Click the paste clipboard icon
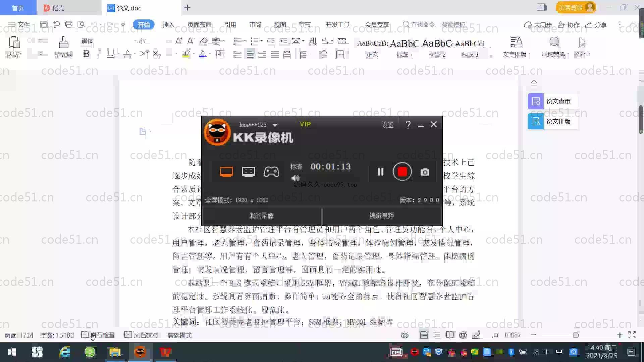This screenshot has width=644, height=362. pos(14,43)
